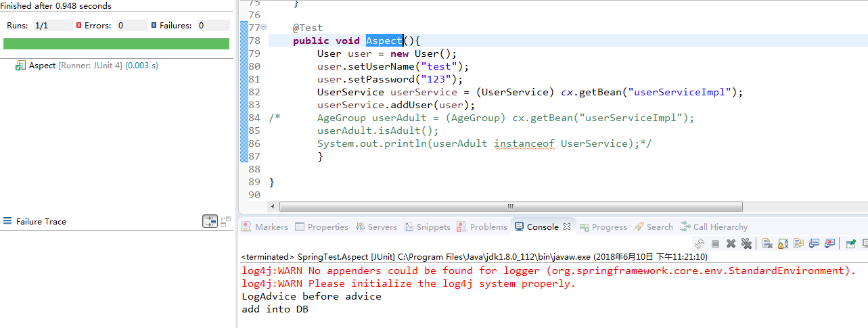Click the Properties tab icon
The image size is (868, 328).
[300, 227]
